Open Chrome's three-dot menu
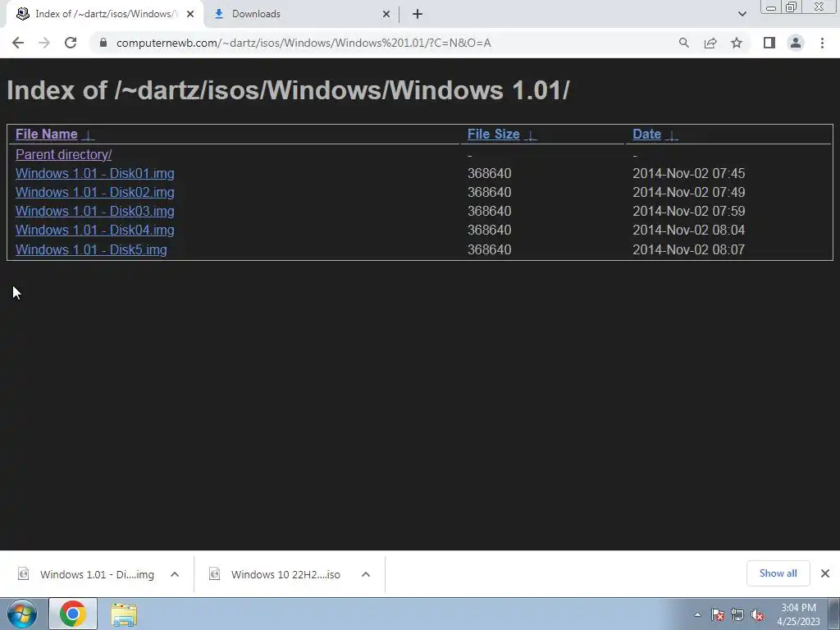Viewport: 840px width, 630px height. tap(822, 43)
